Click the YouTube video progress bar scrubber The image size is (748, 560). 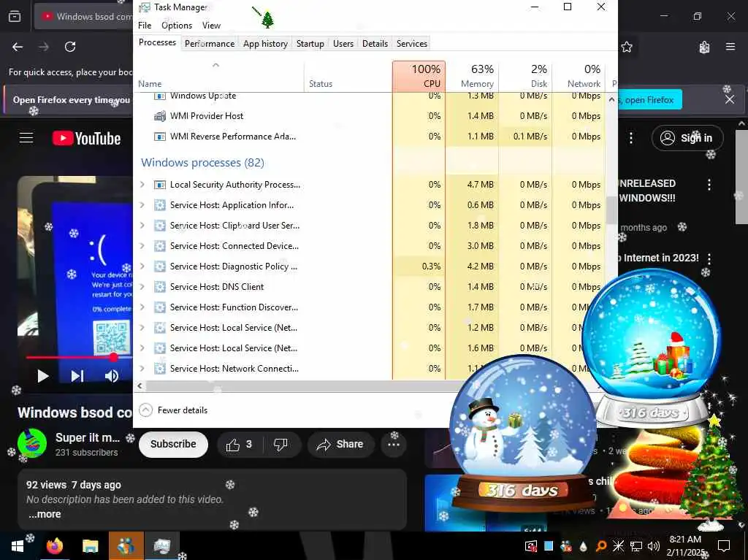tap(113, 357)
